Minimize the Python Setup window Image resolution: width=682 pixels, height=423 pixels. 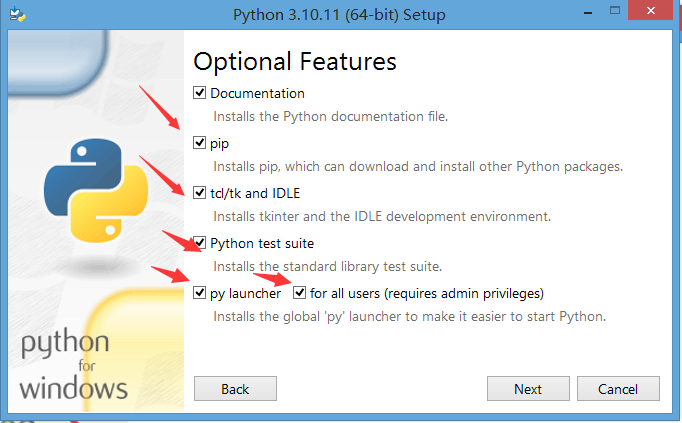point(588,12)
